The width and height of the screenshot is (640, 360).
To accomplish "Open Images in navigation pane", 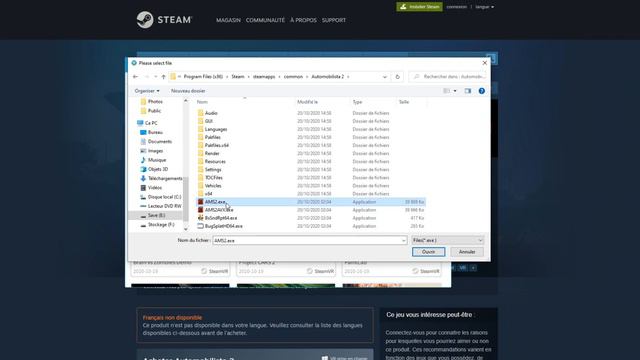I will 155,151.
